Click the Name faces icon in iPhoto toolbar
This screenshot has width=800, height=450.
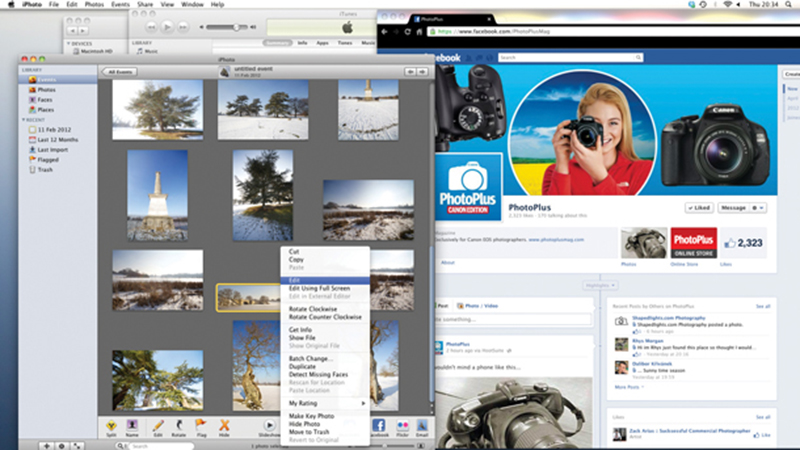[132, 428]
